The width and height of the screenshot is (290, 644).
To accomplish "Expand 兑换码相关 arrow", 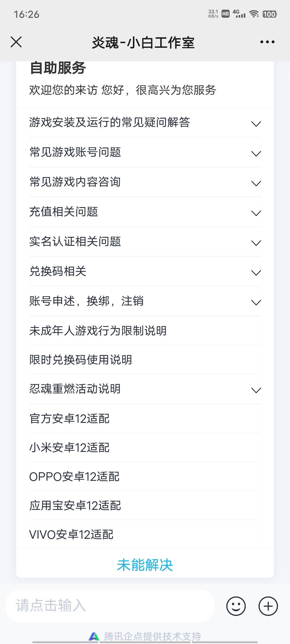I will (x=256, y=273).
